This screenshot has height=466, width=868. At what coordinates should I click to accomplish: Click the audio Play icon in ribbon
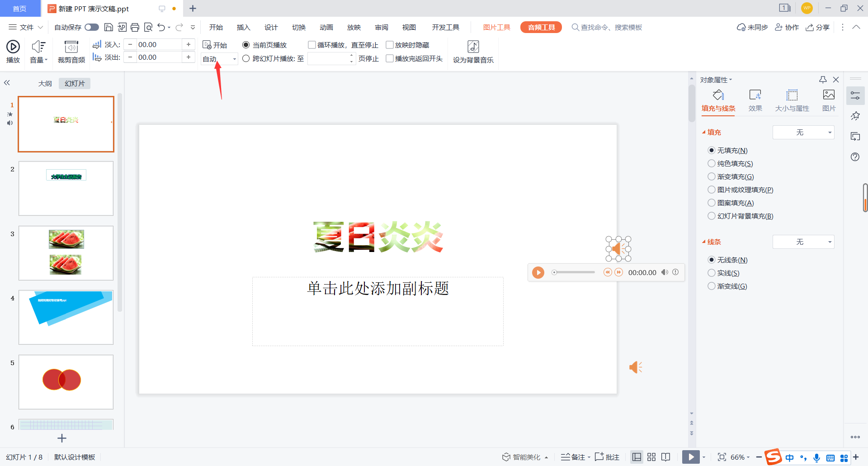(13, 46)
